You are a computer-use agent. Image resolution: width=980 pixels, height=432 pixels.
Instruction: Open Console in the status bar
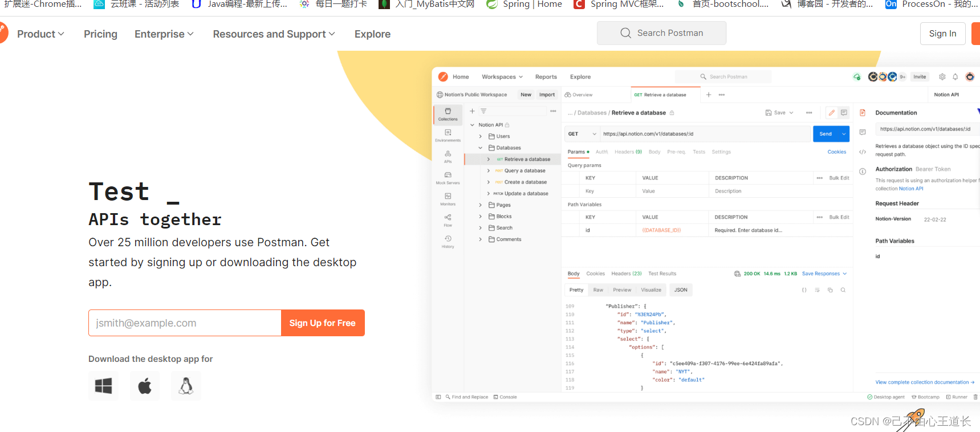pyautogui.click(x=505, y=397)
